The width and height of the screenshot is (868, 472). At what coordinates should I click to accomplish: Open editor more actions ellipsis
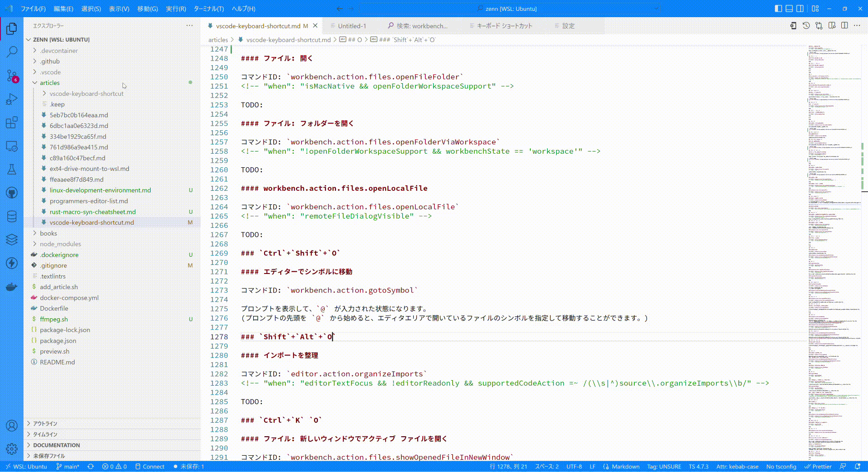tap(857, 26)
